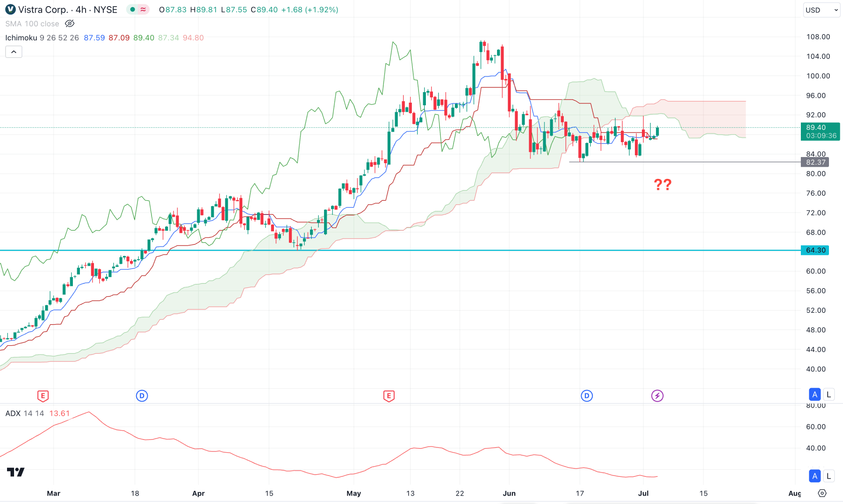Select the Ichimoku 9 26 52 26 legend
843x504 pixels.
tap(42, 38)
